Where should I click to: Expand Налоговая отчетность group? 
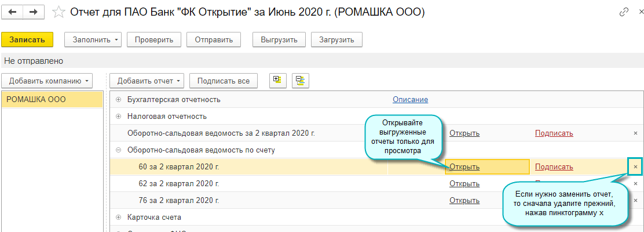click(119, 117)
